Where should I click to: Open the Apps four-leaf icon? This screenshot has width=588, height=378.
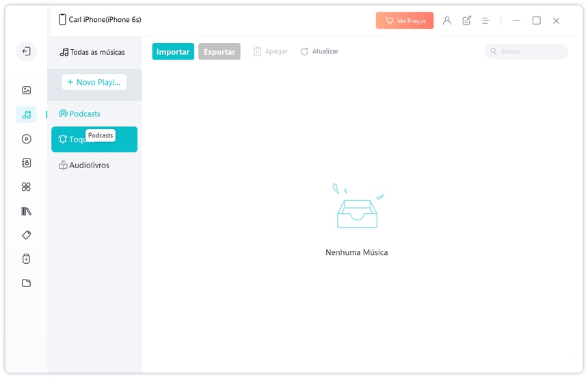click(26, 187)
